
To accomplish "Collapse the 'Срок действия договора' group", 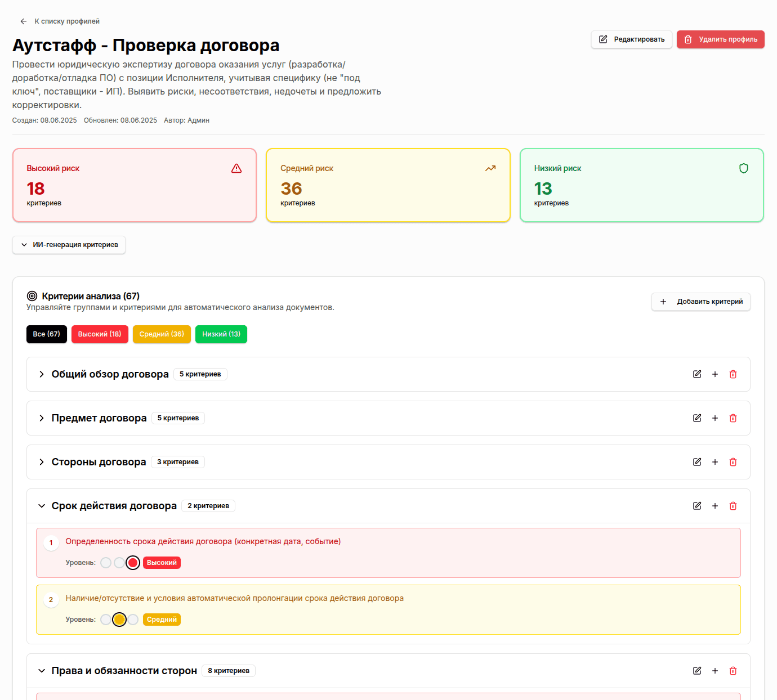I will tap(42, 506).
